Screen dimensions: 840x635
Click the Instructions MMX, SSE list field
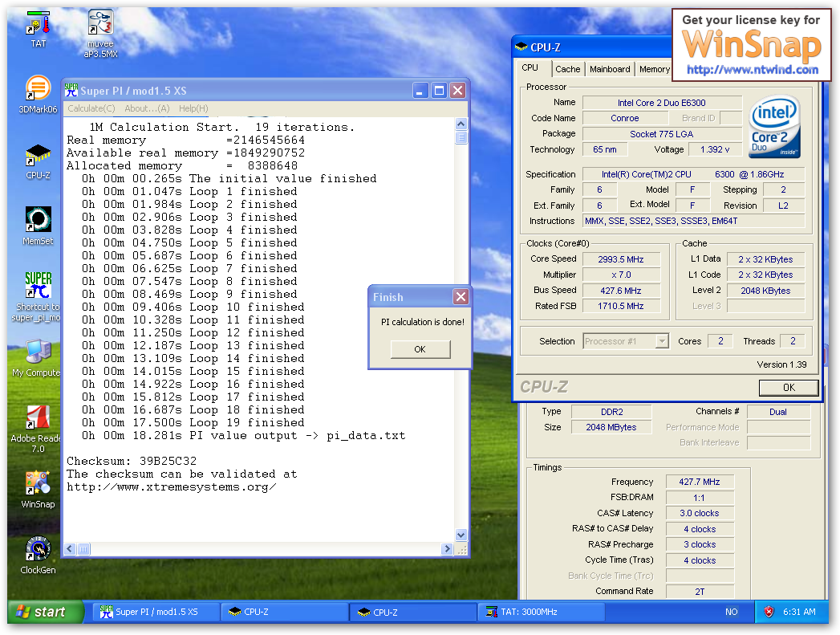[x=694, y=221]
